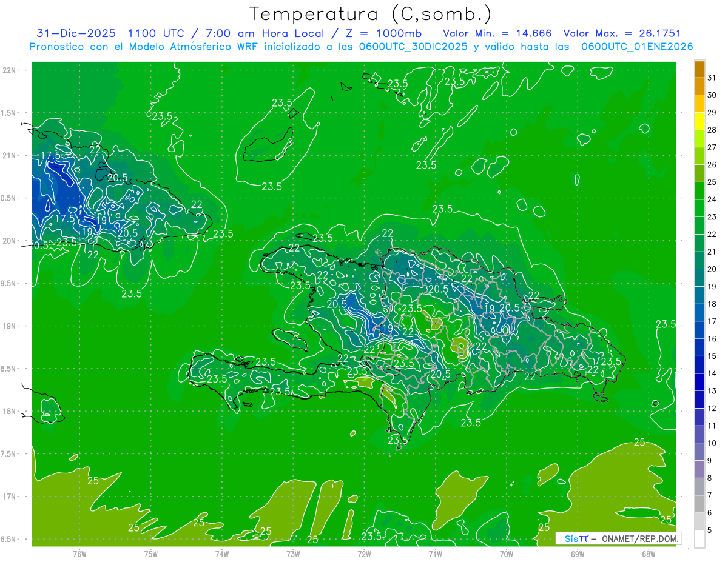This screenshot has width=728, height=562.
Task: Select the date text "31-Dic-2025"
Action: [77, 33]
